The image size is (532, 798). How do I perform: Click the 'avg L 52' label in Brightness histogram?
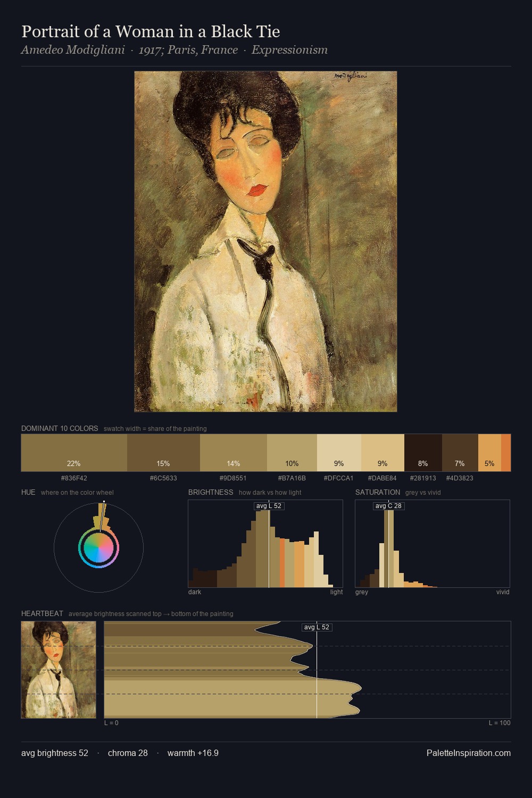point(269,506)
